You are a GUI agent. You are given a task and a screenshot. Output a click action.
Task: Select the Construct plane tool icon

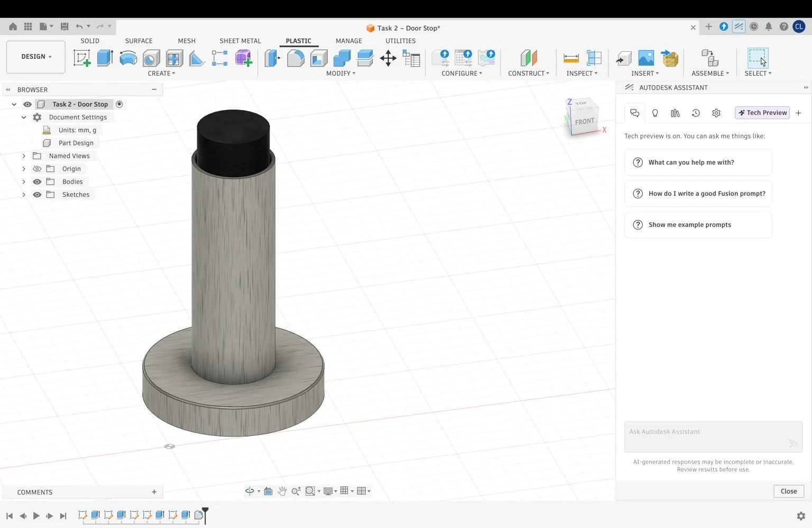pos(529,58)
